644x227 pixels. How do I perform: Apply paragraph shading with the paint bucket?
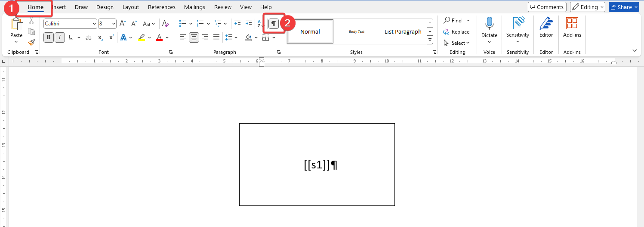[x=248, y=37]
